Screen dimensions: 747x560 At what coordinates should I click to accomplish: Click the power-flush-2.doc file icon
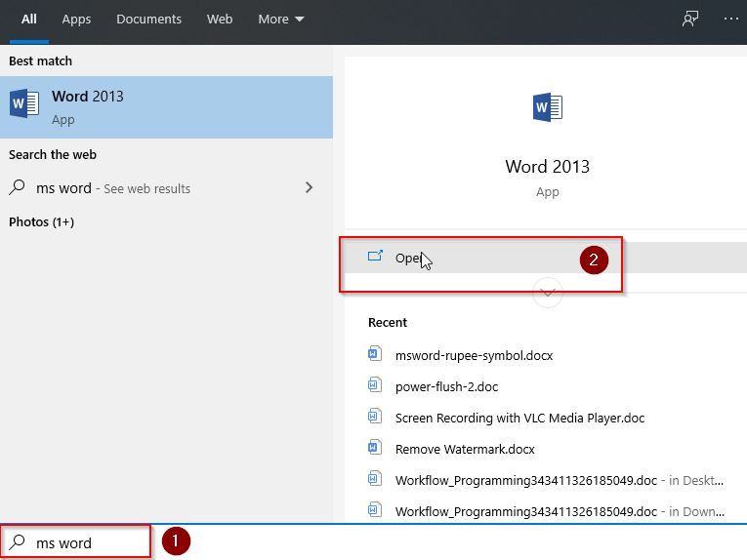[x=374, y=386]
